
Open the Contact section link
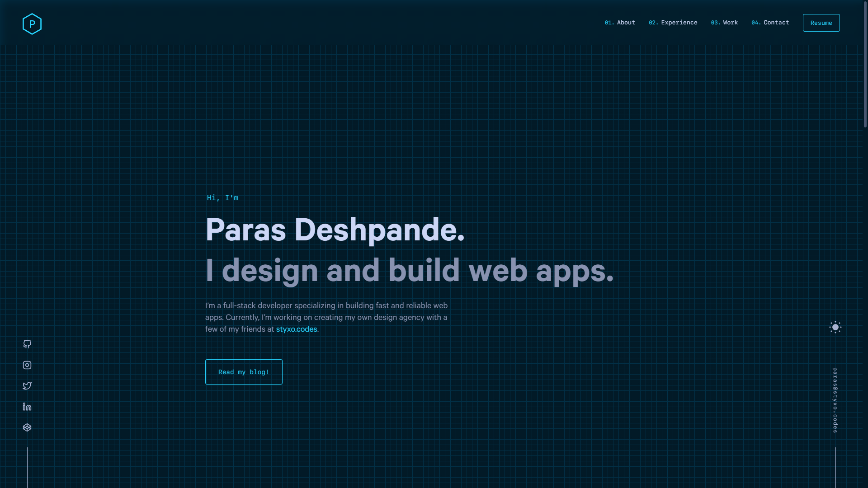tap(770, 23)
